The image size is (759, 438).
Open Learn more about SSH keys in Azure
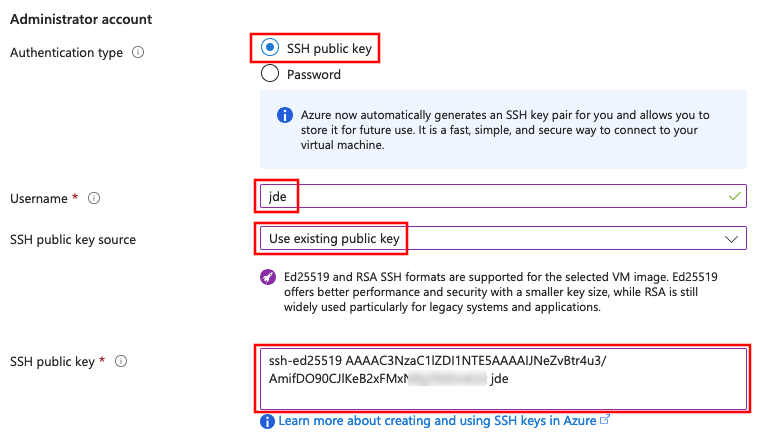click(437, 421)
